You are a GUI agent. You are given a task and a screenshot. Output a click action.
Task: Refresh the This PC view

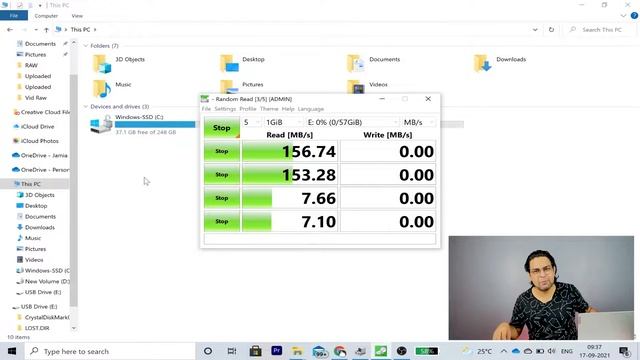tap(551, 30)
